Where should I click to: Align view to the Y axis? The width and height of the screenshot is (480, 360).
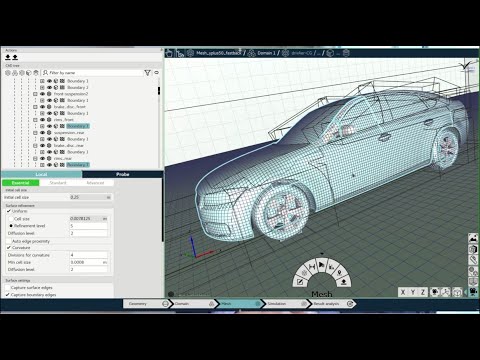coord(413,292)
